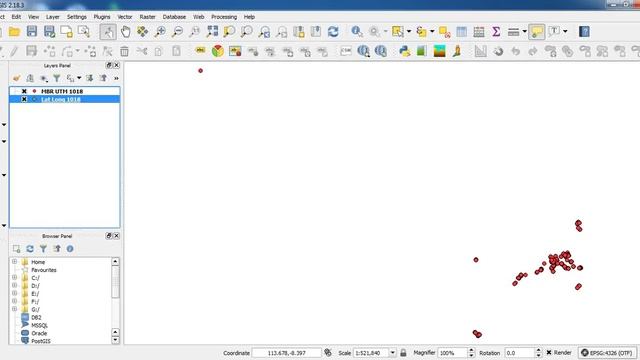Screen dimensions: 640x360
Task: Select the Pan Map hand tool
Action: (125, 32)
